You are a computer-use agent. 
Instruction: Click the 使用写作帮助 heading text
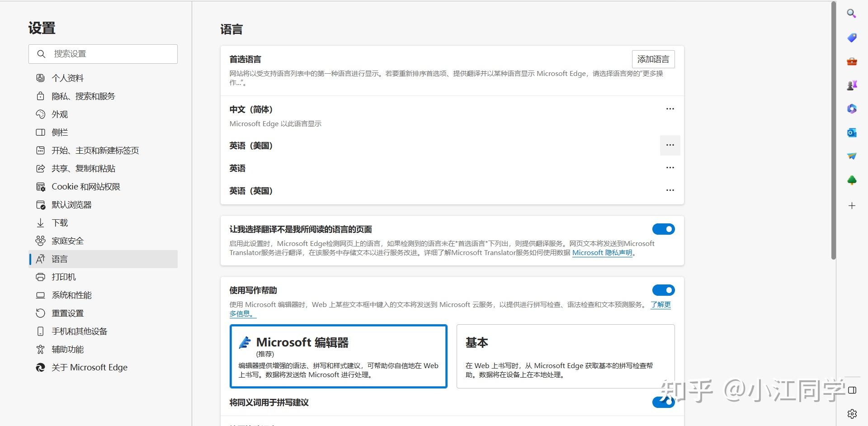click(253, 290)
